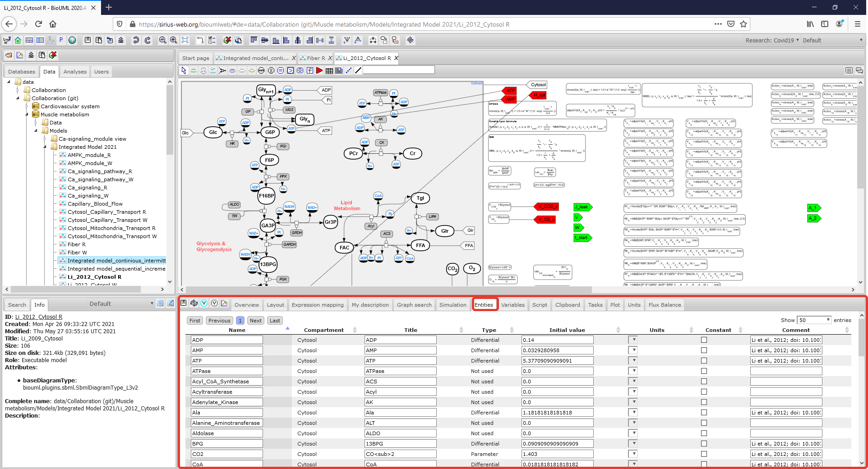Click the save floppy icon in bottom panel
Image resolution: width=868 pixels, height=469 pixels.
184,303
